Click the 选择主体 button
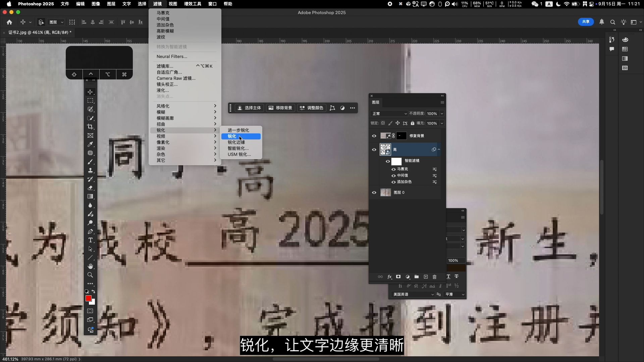The width and height of the screenshot is (644, 362). click(249, 108)
